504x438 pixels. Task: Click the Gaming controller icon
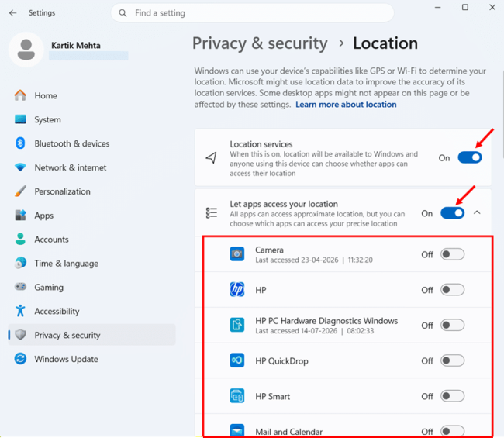(20, 287)
